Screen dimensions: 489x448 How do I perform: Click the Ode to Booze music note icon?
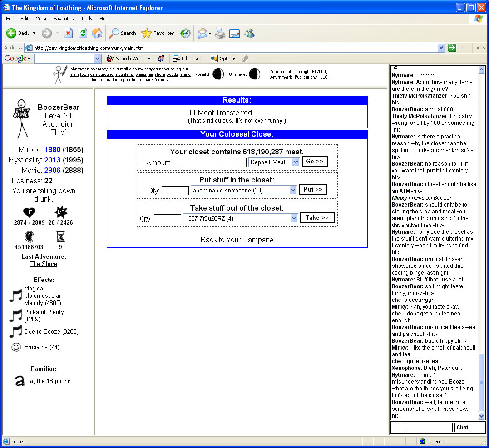pyautogui.click(x=16, y=332)
